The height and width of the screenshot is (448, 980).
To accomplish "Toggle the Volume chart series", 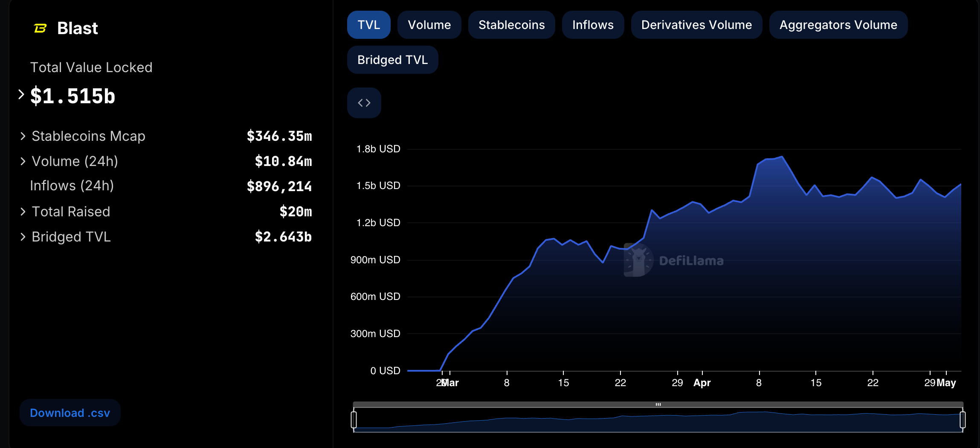I will 429,25.
